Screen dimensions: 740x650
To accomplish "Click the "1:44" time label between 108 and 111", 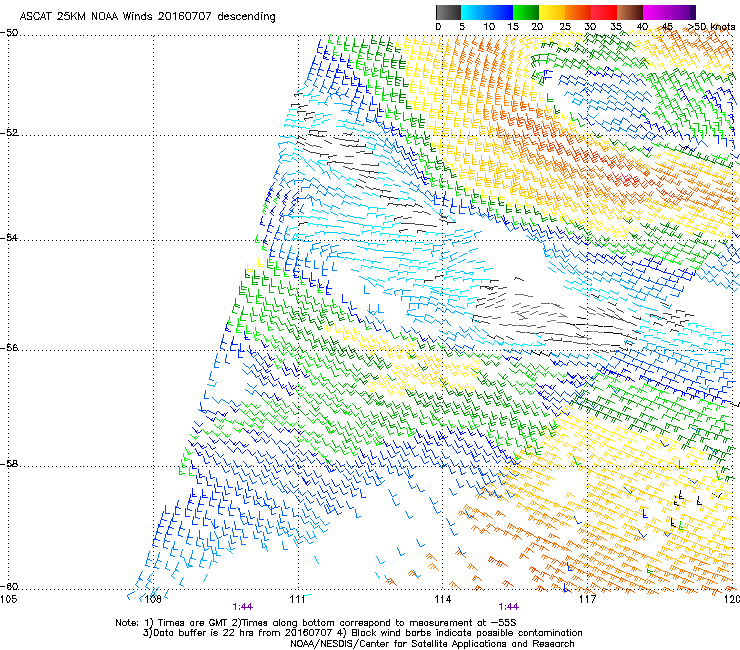I will pos(243,607).
